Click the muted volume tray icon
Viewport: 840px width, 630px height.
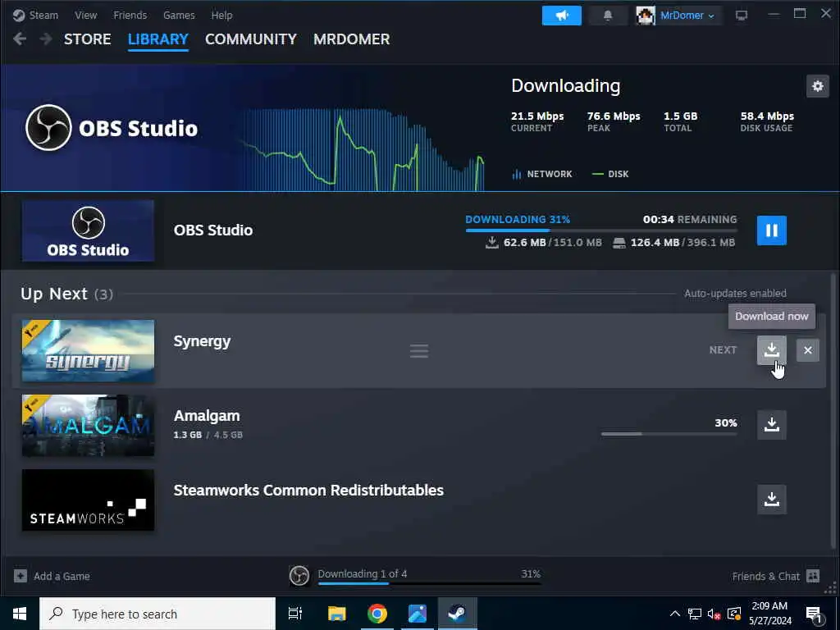(x=714, y=614)
